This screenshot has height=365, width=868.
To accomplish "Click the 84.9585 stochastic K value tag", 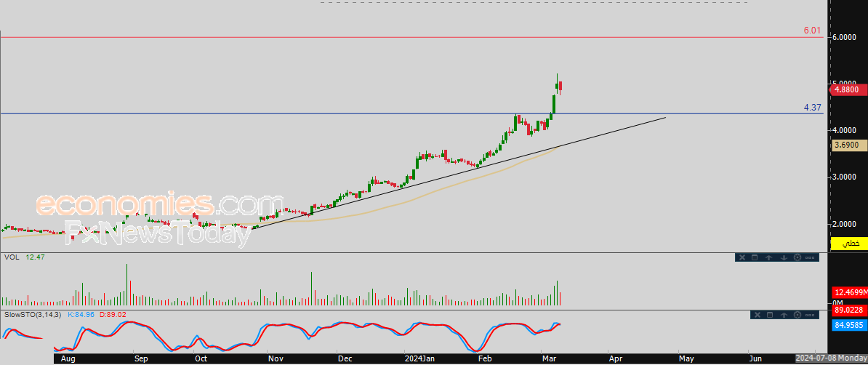I will (x=849, y=326).
